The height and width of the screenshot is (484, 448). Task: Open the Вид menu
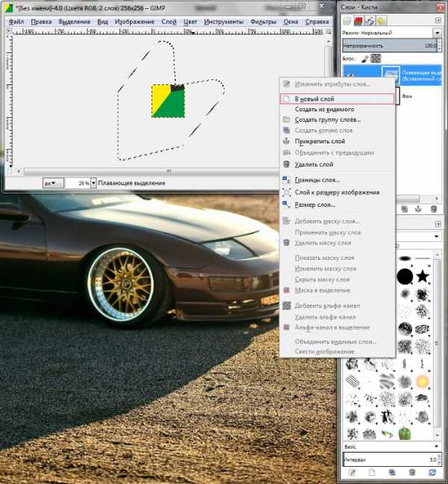point(103,22)
